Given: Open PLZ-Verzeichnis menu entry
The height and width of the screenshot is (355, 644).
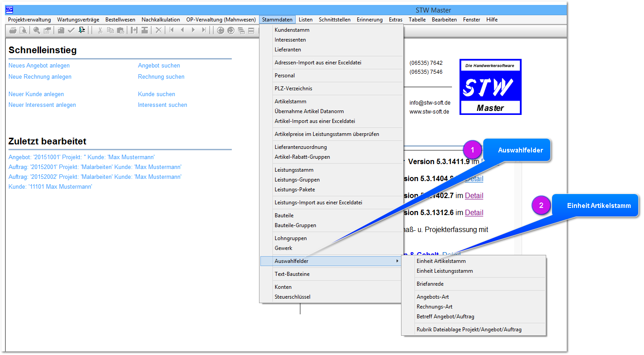Looking at the screenshot, I should pos(293,89).
